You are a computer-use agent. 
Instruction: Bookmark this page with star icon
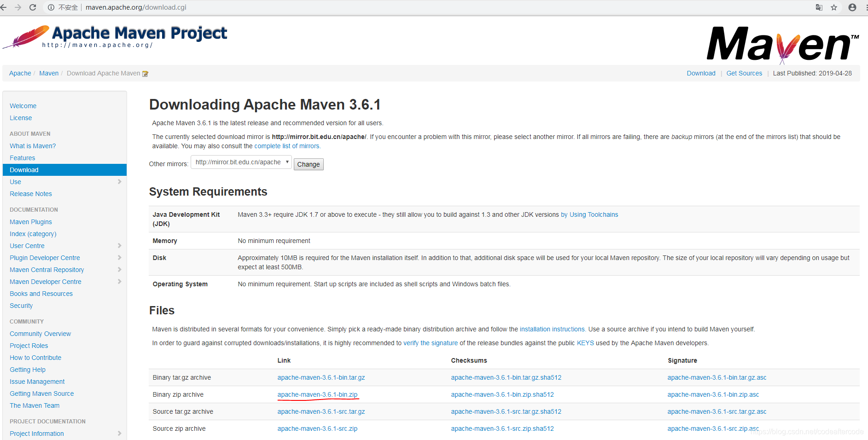pyautogui.click(x=834, y=7)
